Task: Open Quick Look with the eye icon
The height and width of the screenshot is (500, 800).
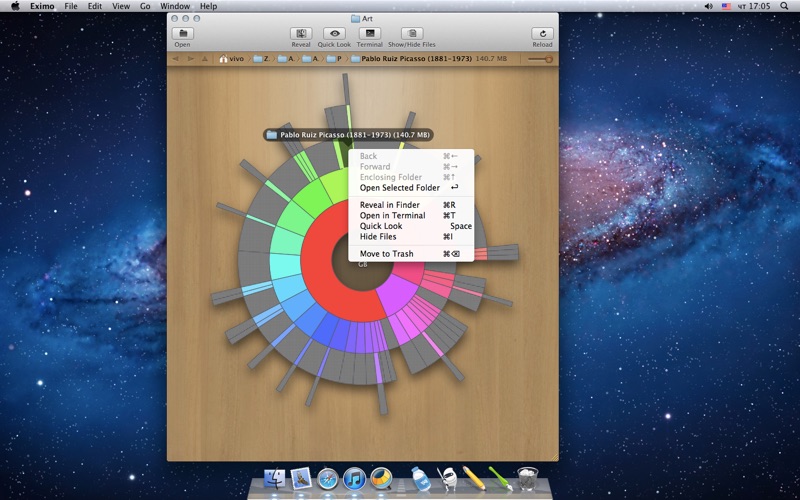Action: (x=334, y=34)
